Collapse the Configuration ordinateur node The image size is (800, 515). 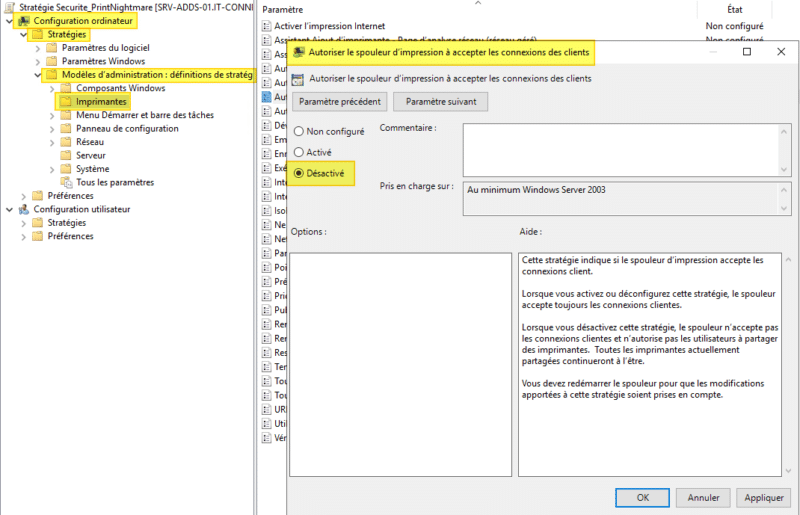(x=9, y=21)
